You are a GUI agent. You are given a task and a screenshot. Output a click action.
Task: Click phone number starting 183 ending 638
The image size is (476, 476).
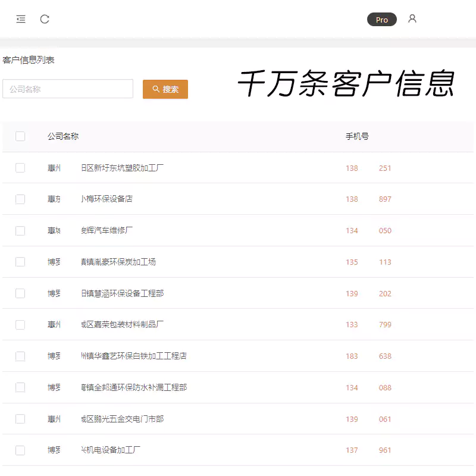pyautogui.click(x=368, y=356)
